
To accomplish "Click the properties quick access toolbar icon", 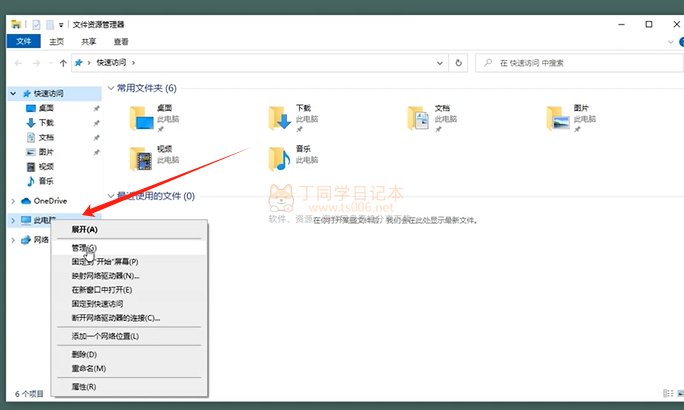I will [36, 25].
